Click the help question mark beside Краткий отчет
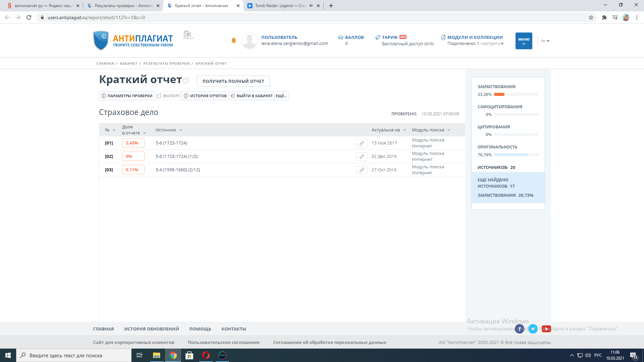The image size is (644, 362). pyautogui.click(x=186, y=80)
